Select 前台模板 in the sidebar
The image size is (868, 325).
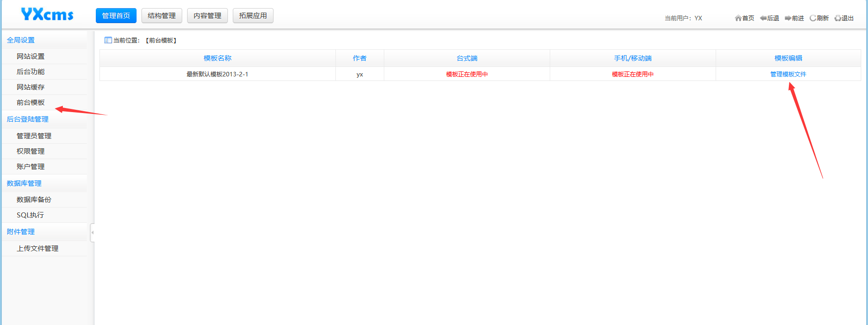pyautogui.click(x=31, y=103)
